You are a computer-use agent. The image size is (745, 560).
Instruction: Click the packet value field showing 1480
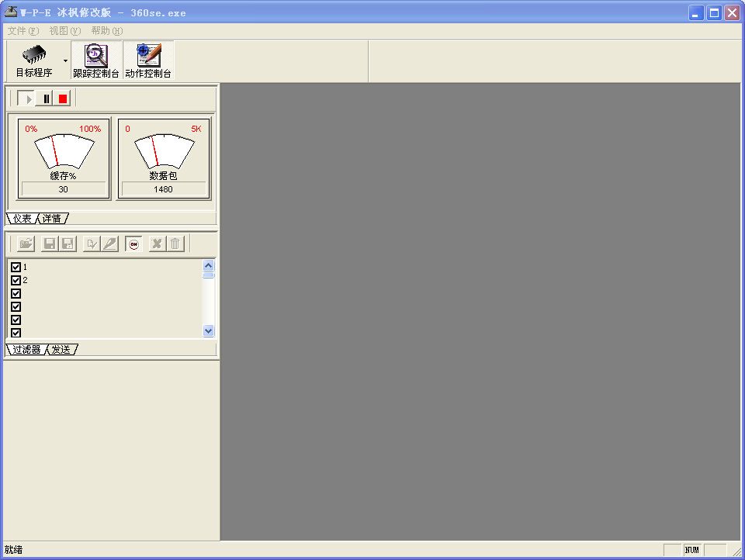click(x=164, y=189)
